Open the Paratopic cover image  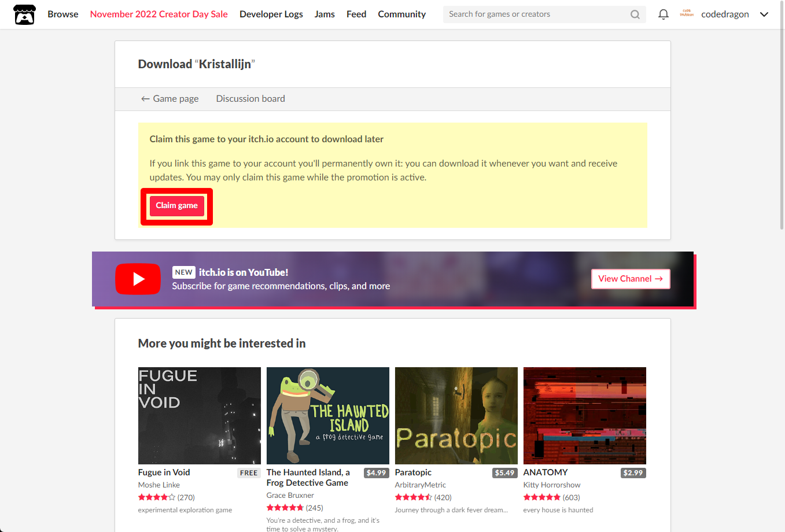(x=456, y=416)
